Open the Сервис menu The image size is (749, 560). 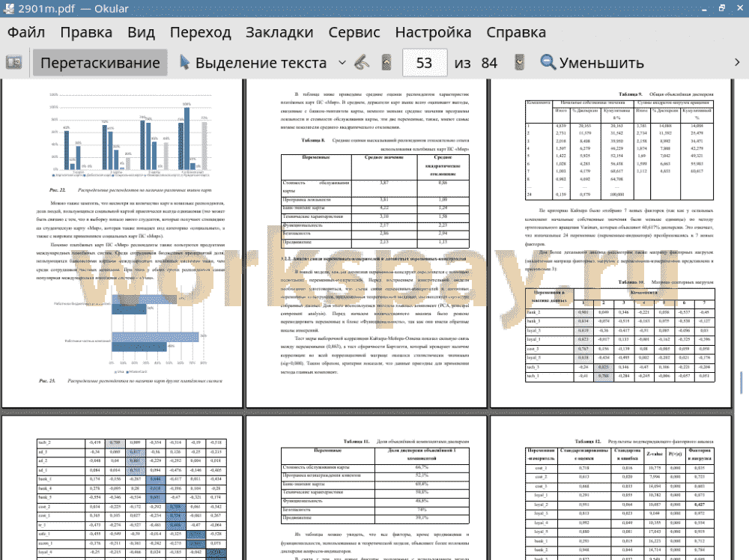[354, 32]
